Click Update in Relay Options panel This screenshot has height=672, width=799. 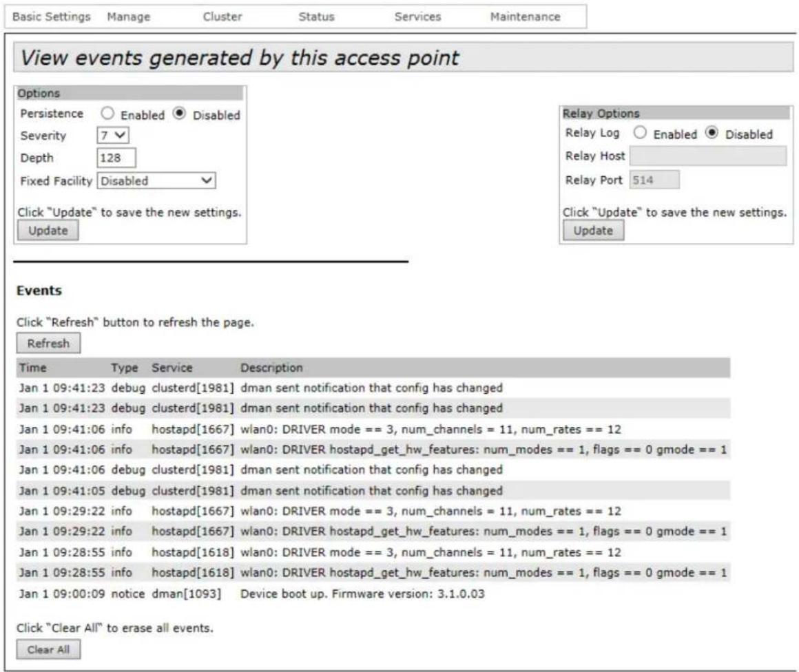[x=593, y=231]
